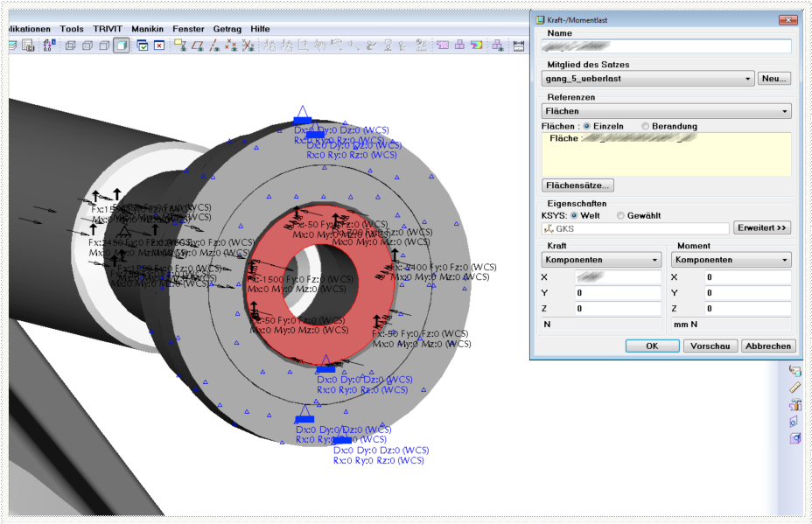Select the hidden line display style icon

pos(87,45)
